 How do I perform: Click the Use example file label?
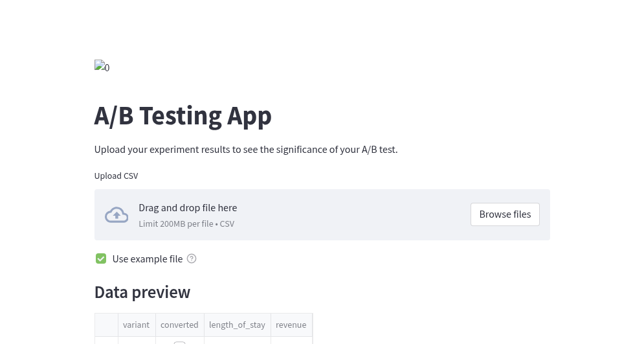point(148,259)
